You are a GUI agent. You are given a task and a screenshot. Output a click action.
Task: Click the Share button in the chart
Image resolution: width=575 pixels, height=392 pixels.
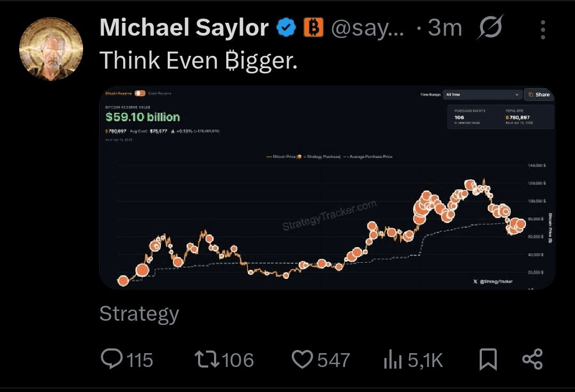tap(539, 95)
